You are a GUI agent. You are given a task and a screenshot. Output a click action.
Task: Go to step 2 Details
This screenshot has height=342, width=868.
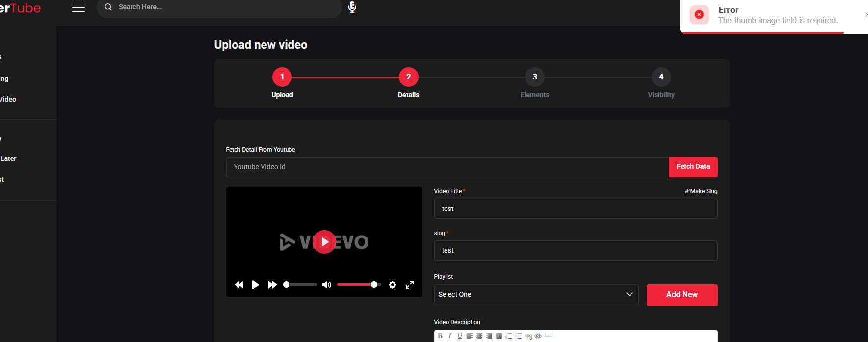click(x=409, y=77)
